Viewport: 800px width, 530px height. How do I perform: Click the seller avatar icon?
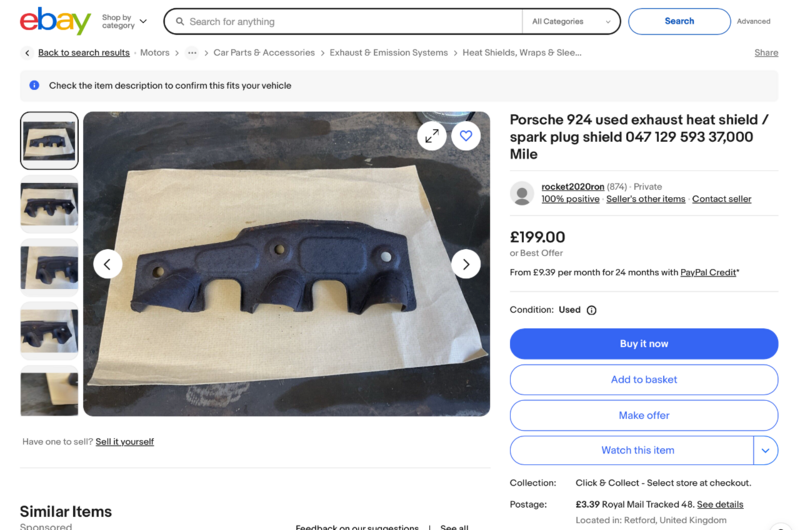pyautogui.click(x=522, y=193)
